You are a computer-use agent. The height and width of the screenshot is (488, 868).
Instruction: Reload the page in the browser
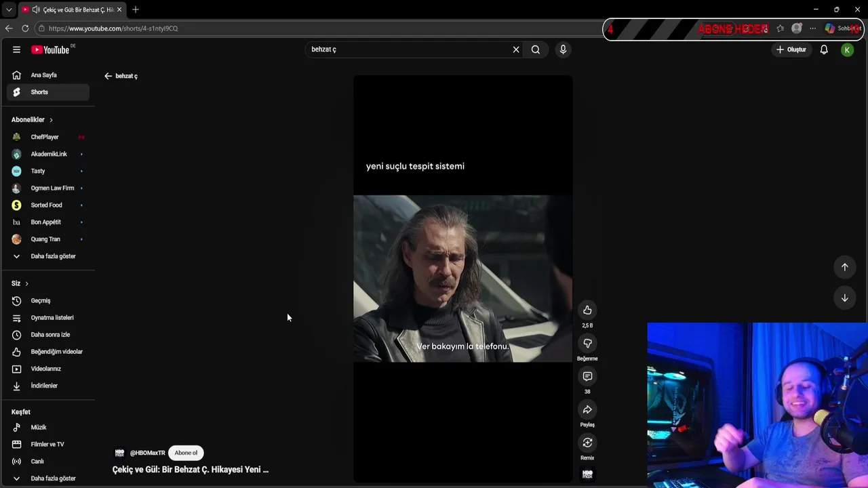(25, 28)
